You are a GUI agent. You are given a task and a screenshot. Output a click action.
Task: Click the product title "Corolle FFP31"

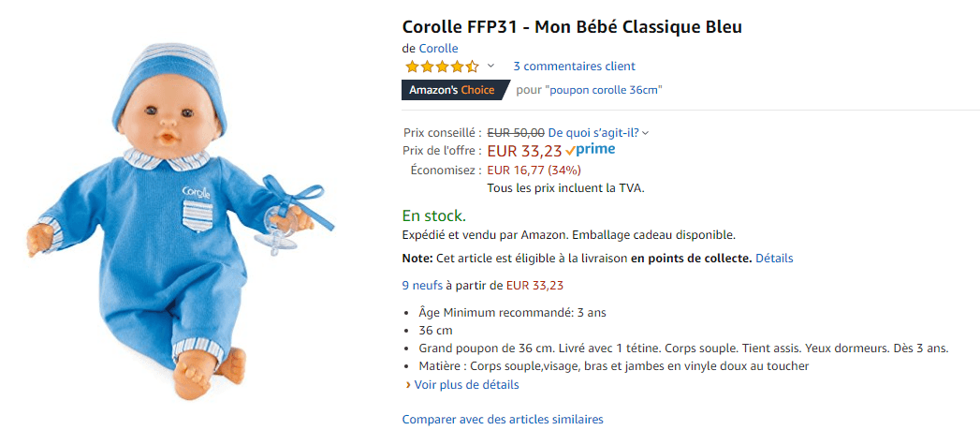[571, 25]
